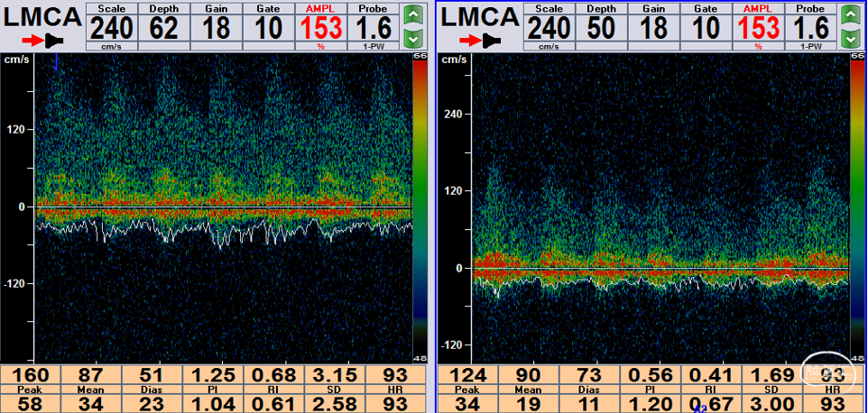Select the second-row Dias value 11
Image resolution: width=868 pixels, height=413 pixels.
tap(589, 403)
